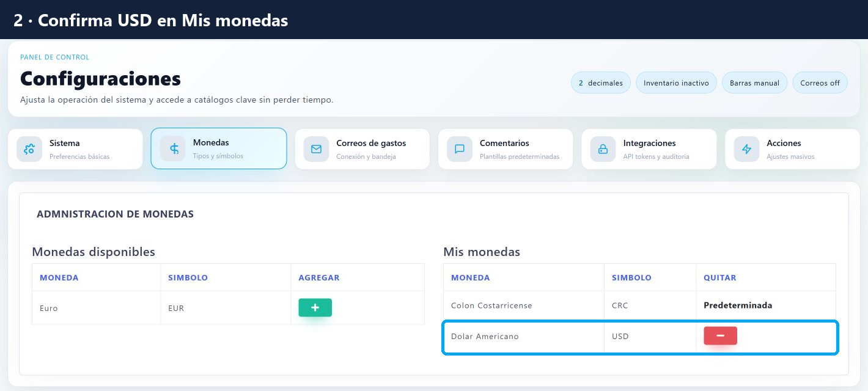Click the Euro cell in Monedas disponibles
The height and width of the screenshot is (391, 868).
97,308
